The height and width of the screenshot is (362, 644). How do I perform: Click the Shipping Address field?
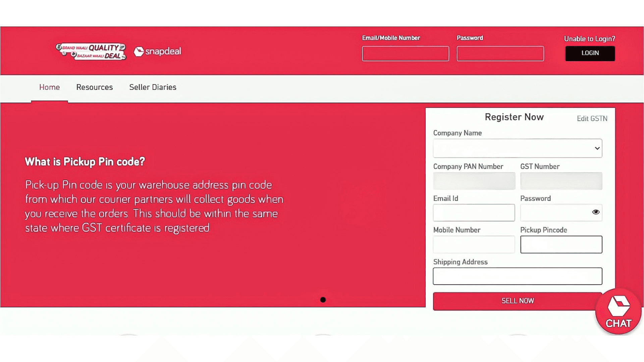click(x=517, y=276)
